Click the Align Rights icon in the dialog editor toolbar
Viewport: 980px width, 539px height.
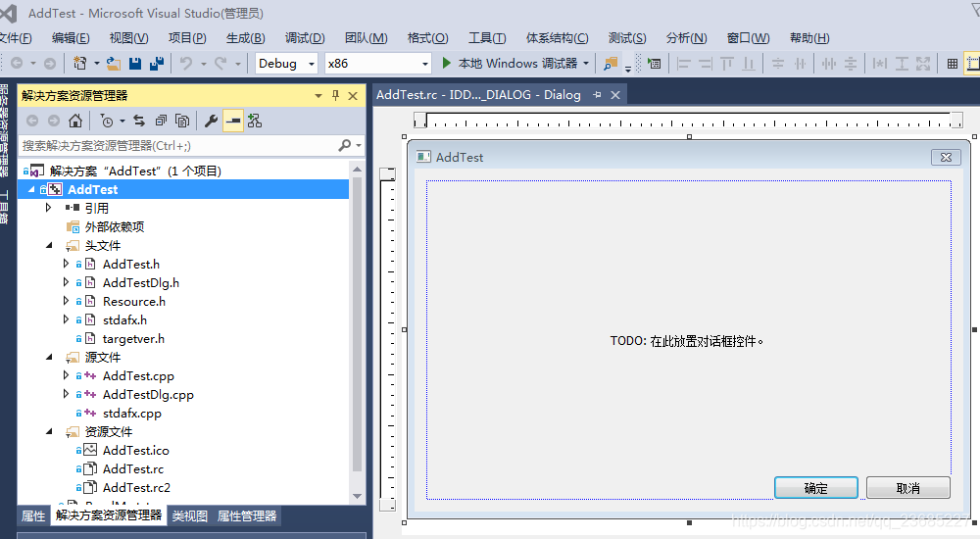pyautogui.click(x=705, y=63)
